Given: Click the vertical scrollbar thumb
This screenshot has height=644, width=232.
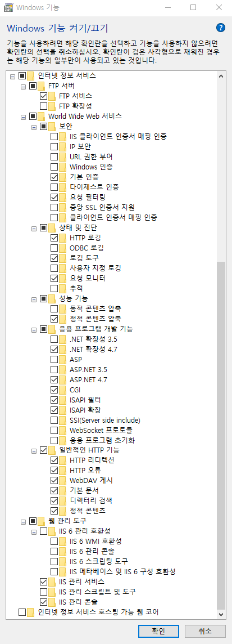Looking at the screenshot, I should [221, 435].
